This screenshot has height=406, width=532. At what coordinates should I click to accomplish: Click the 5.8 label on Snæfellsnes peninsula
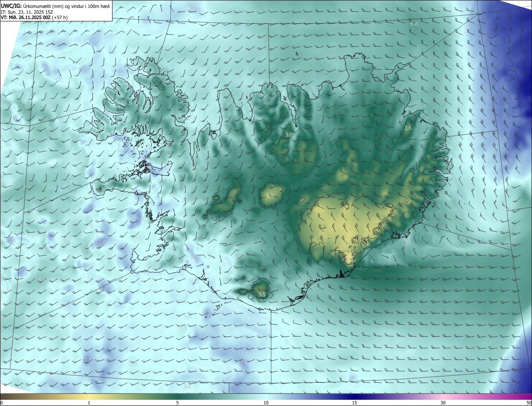[x=101, y=189]
